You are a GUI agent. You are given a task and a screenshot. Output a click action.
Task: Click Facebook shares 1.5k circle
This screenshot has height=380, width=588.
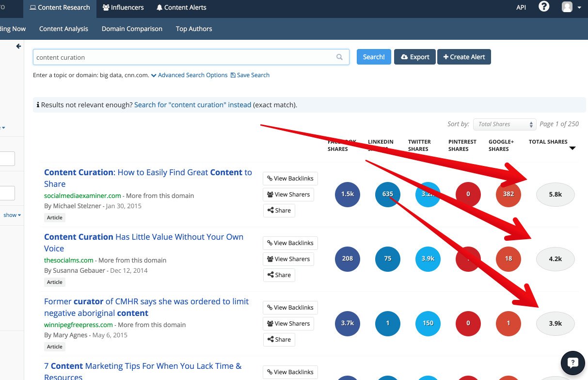pos(348,194)
